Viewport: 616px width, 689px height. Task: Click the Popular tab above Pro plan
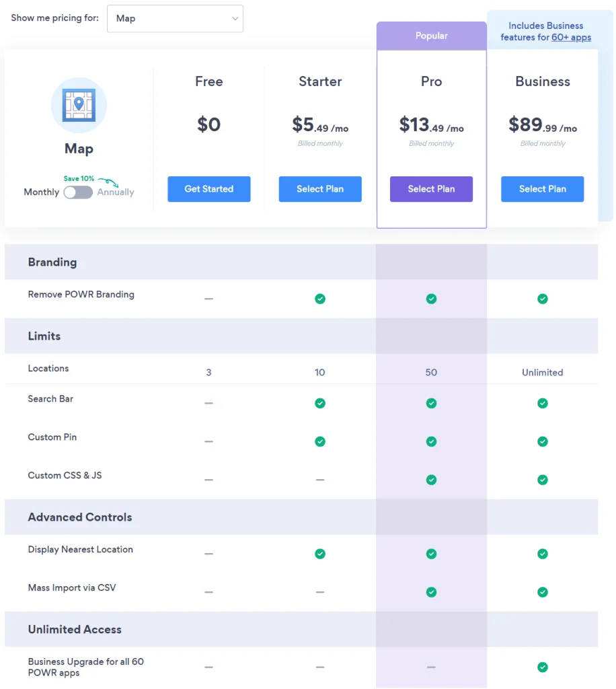(431, 36)
